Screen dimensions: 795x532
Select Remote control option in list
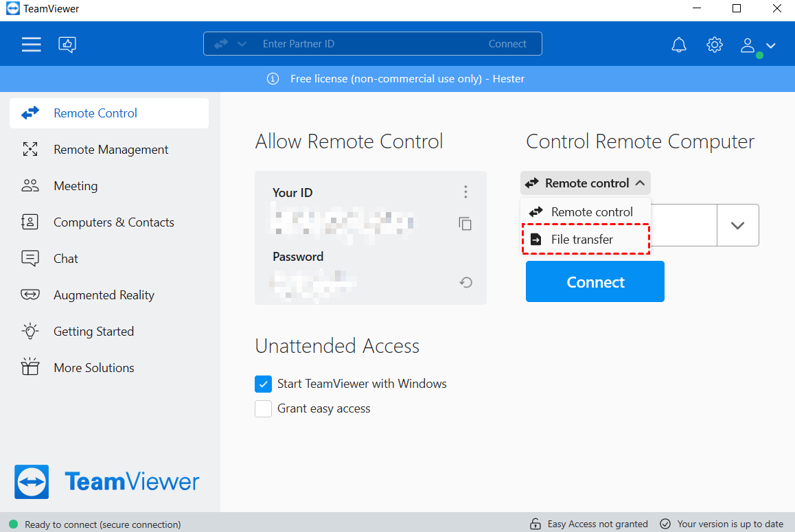[591, 212]
